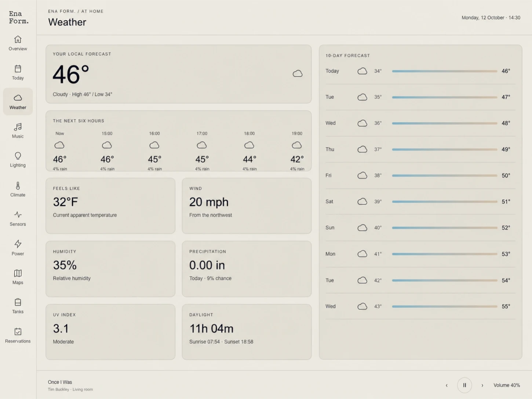Open the Power lightning icon
The width and height of the screenshot is (532, 399).
(x=18, y=244)
